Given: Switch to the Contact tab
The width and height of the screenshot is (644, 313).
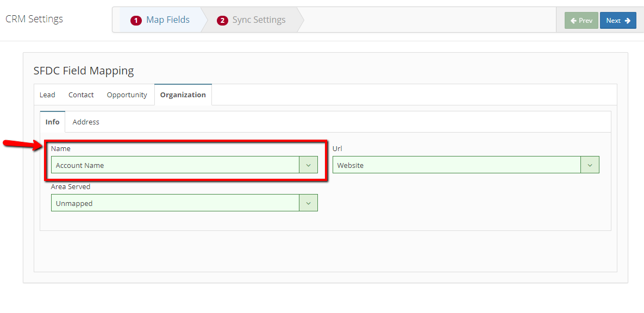Looking at the screenshot, I should click(81, 95).
